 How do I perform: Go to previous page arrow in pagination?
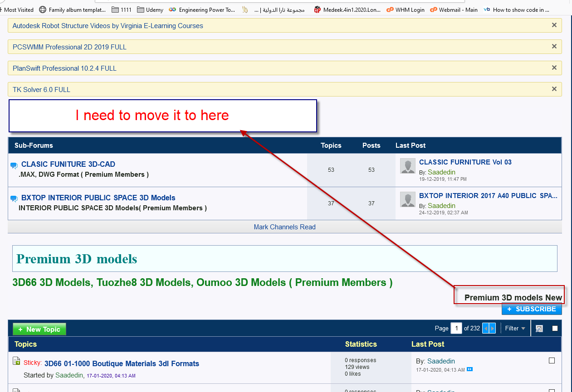point(486,328)
